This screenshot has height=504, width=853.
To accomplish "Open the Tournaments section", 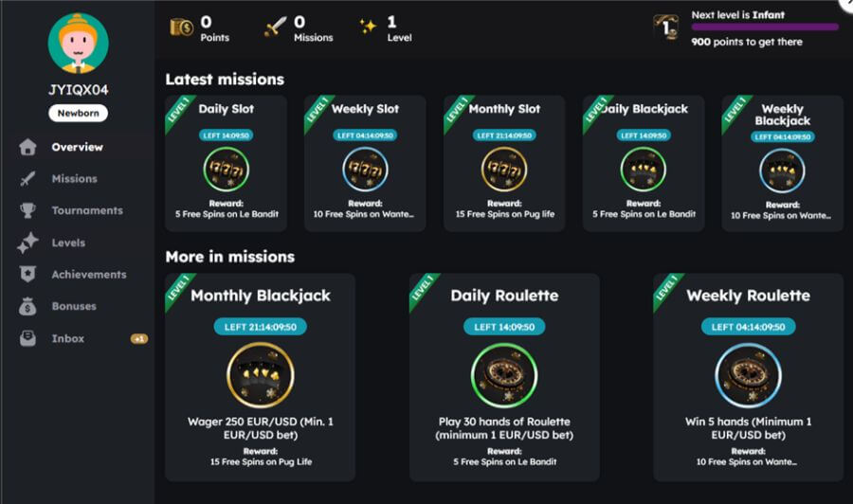I will click(86, 210).
